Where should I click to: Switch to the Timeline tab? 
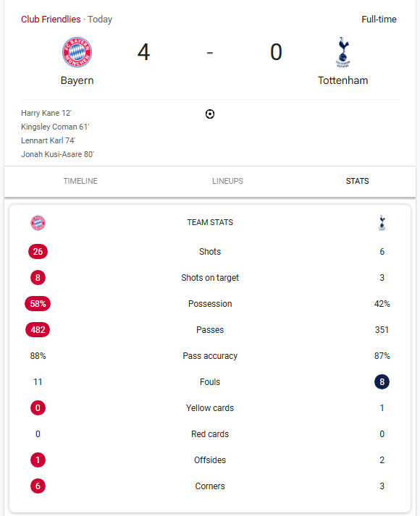pyautogui.click(x=80, y=181)
